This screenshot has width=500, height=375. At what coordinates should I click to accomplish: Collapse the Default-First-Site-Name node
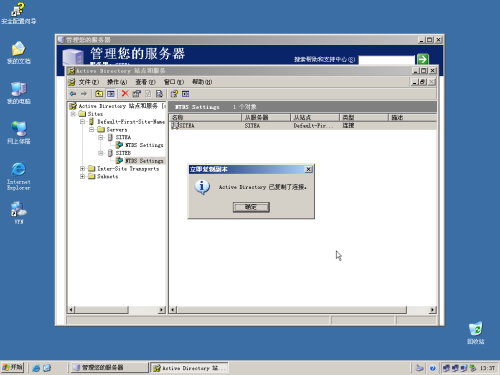pos(82,122)
